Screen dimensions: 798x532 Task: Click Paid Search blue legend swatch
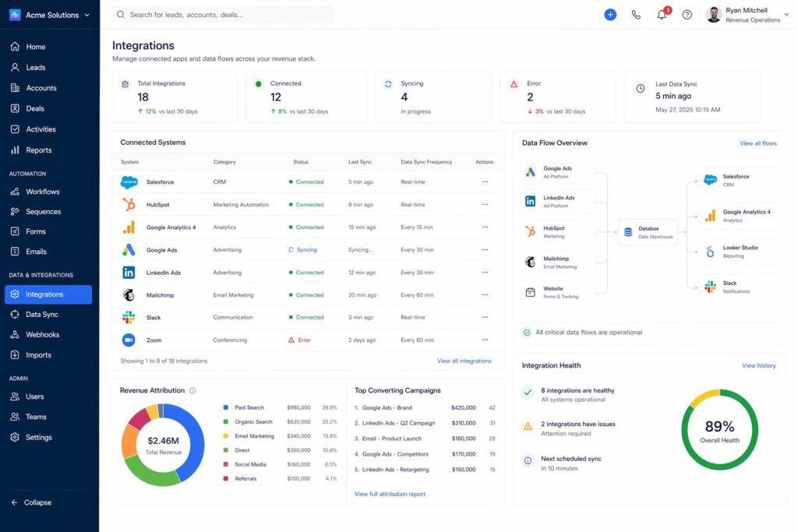(x=225, y=407)
